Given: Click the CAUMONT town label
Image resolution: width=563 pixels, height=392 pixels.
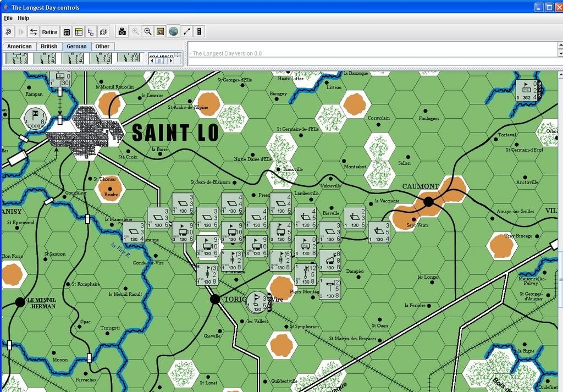Looking at the screenshot, I should pyautogui.click(x=421, y=186).
